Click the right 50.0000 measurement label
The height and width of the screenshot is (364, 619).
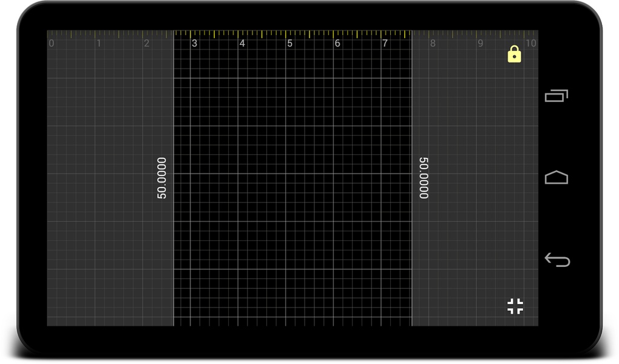coord(424,178)
